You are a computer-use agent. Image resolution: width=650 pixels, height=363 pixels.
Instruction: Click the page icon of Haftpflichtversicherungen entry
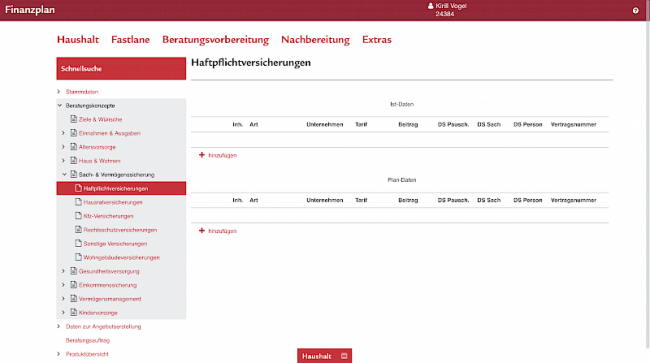point(78,188)
